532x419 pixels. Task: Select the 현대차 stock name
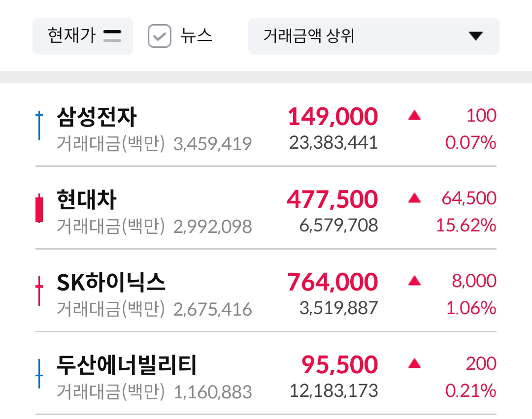point(87,200)
